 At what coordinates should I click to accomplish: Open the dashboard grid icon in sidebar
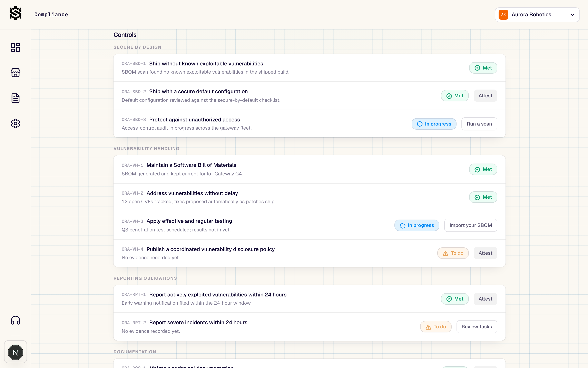pos(15,47)
